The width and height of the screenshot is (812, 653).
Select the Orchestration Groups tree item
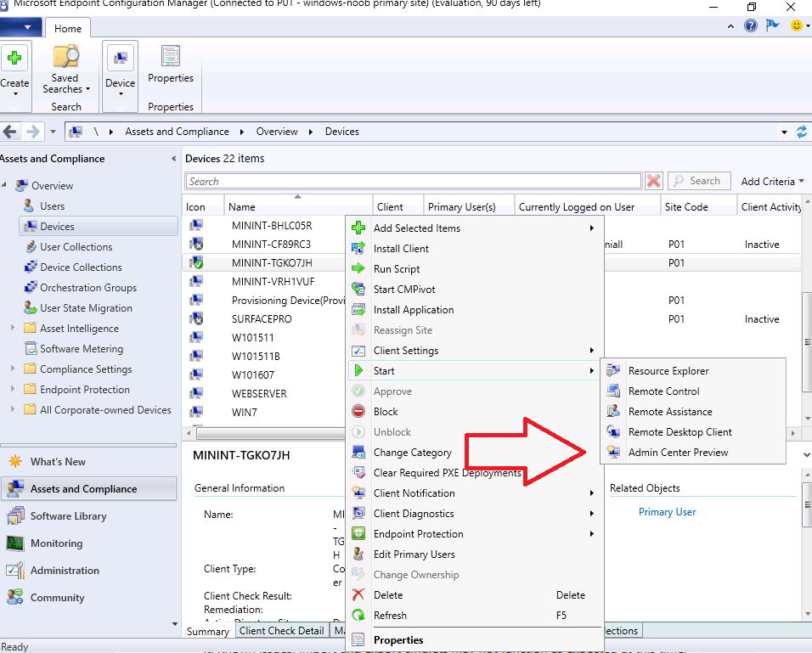[x=88, y=287]
